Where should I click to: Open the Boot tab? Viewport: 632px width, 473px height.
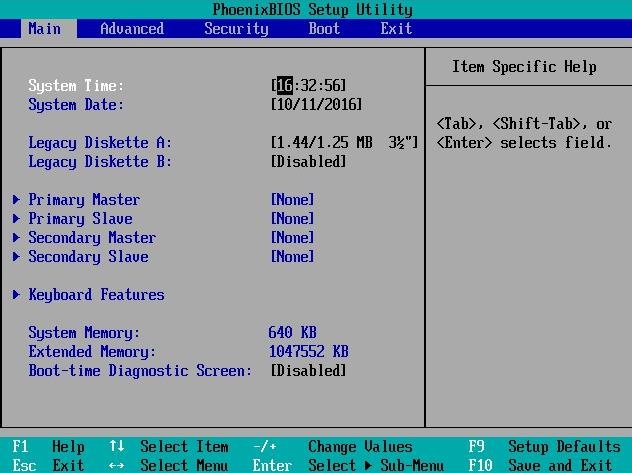[324, 29]
